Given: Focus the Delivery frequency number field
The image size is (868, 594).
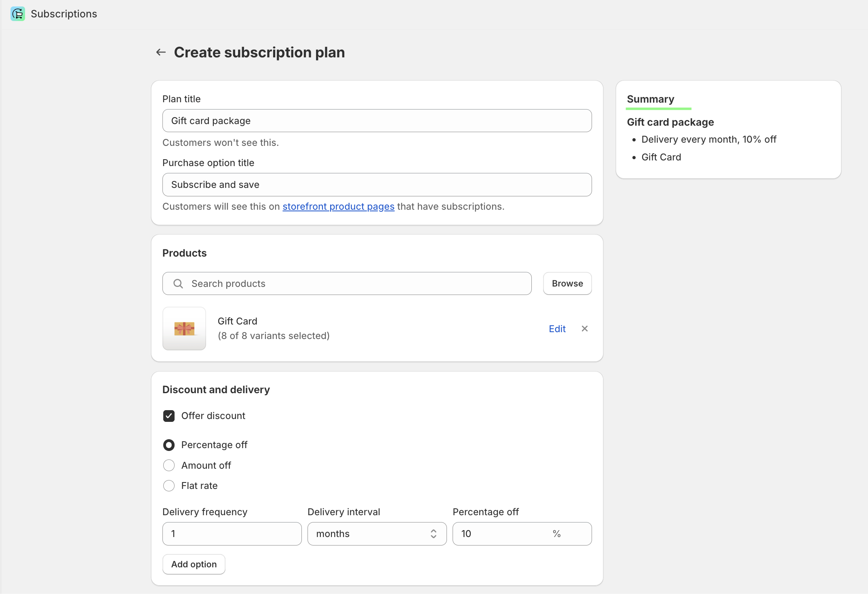Looking at the screenshot, I should pyautogui.click(x=232, y=534).
